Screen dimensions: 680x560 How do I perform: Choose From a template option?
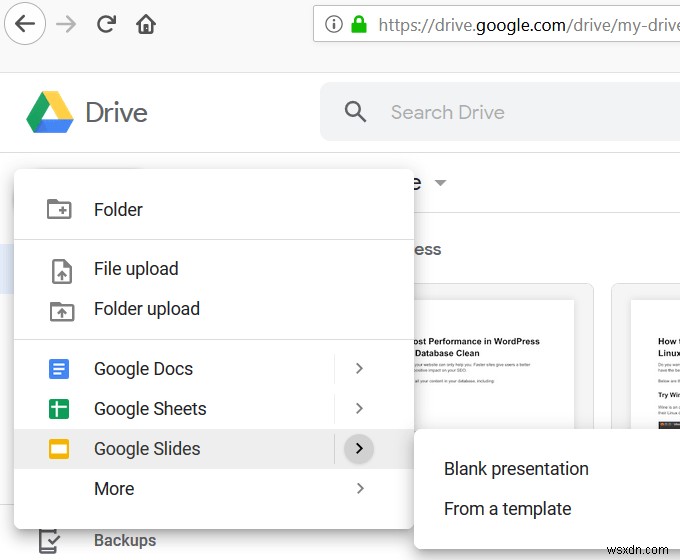507,509
